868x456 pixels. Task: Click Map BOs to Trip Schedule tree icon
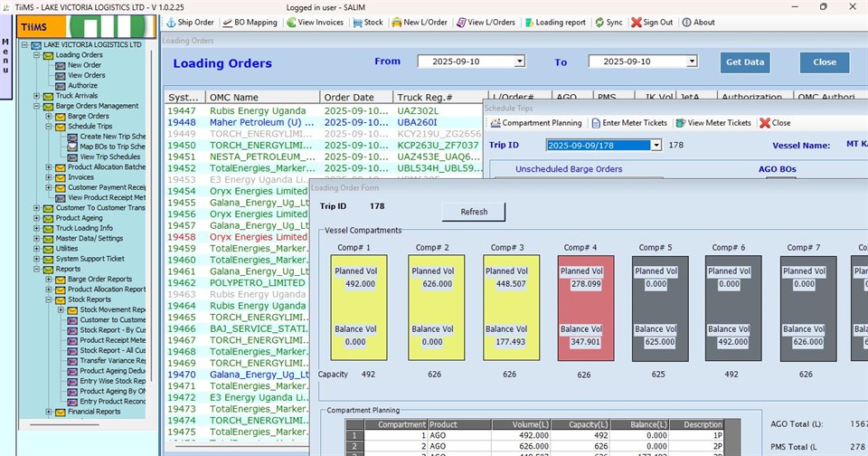coord(72,147)
